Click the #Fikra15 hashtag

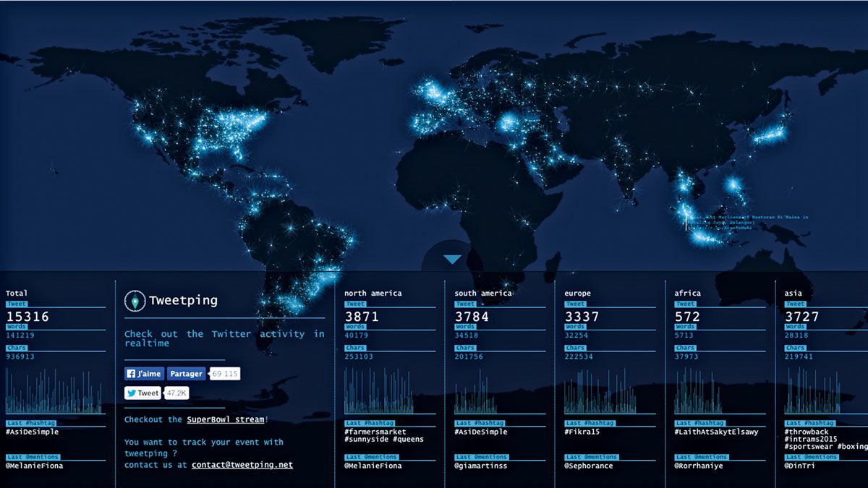(x=582, y=432)
